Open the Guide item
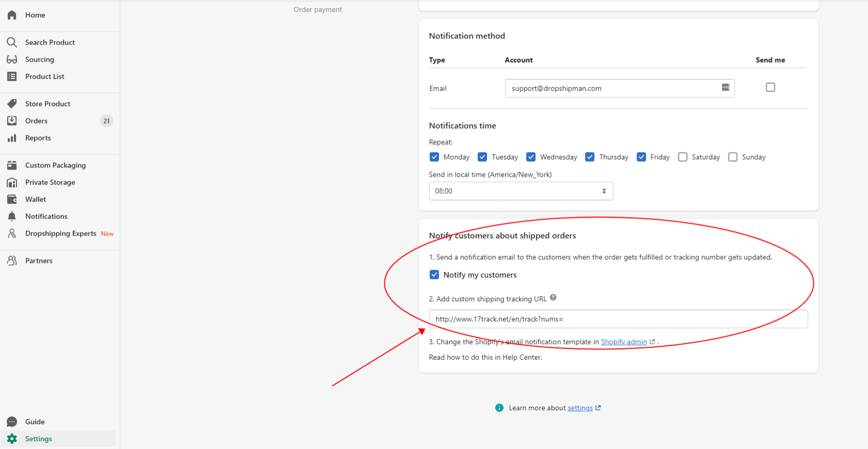Screen dimensions: 868x449 pos(35,422)
